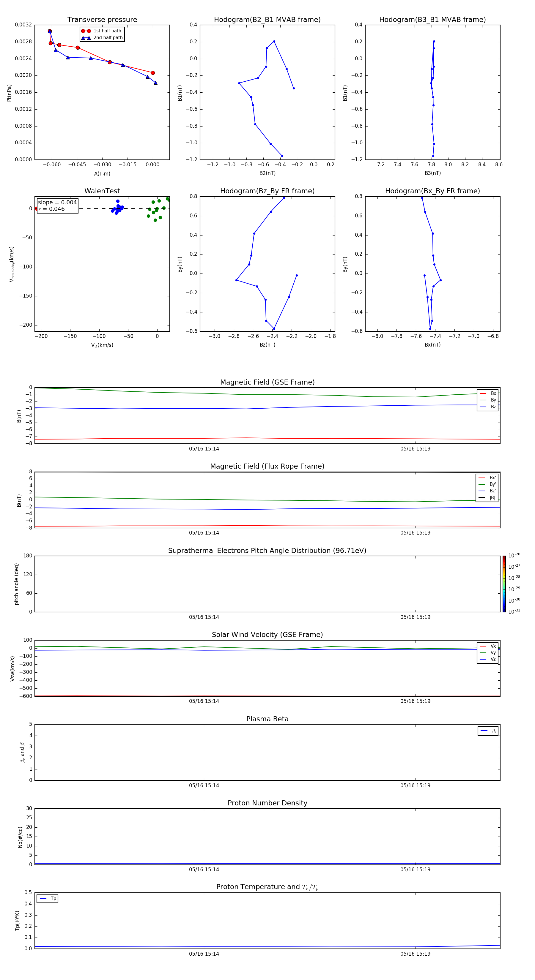Click the Hodogram(B2_B1 MVAB frame) title
The image size is (535, 980).
[267, 20]
